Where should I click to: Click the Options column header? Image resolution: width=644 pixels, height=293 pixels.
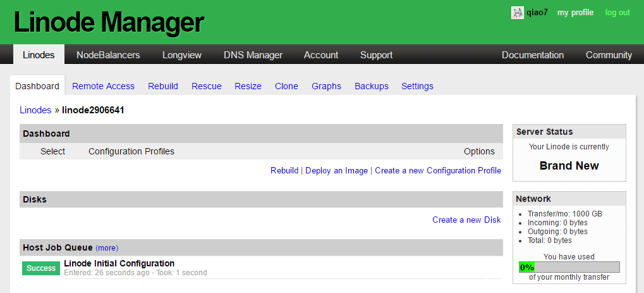click(x=479, y=151)
